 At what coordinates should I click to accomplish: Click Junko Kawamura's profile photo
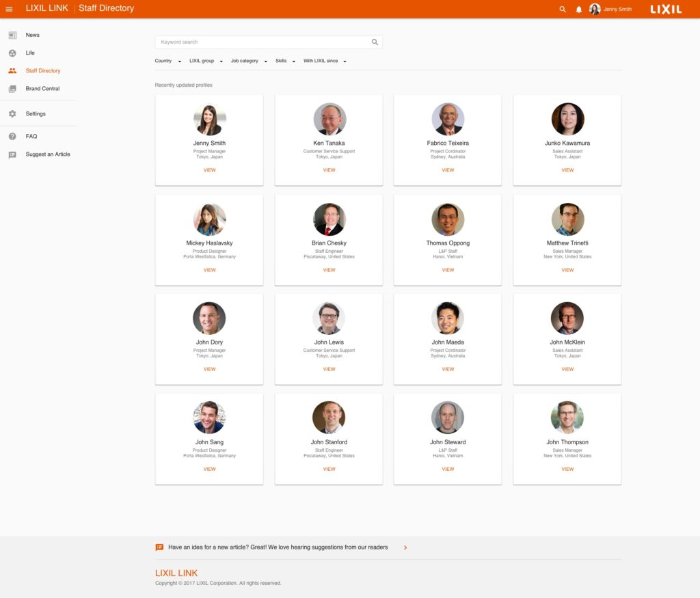(567, 119)
